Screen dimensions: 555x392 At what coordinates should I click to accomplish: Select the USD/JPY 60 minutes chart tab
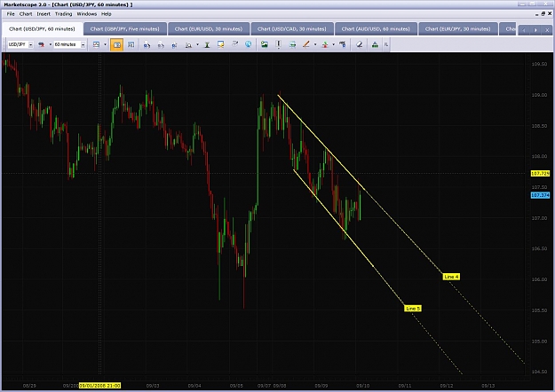pyautogui.click(x=42, y=29)
